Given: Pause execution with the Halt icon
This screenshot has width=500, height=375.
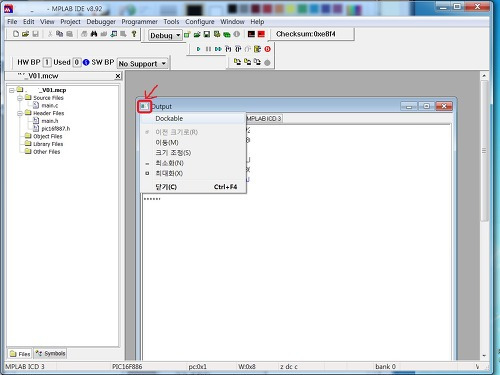Looking at the screenshot, I should pos(208,49).
